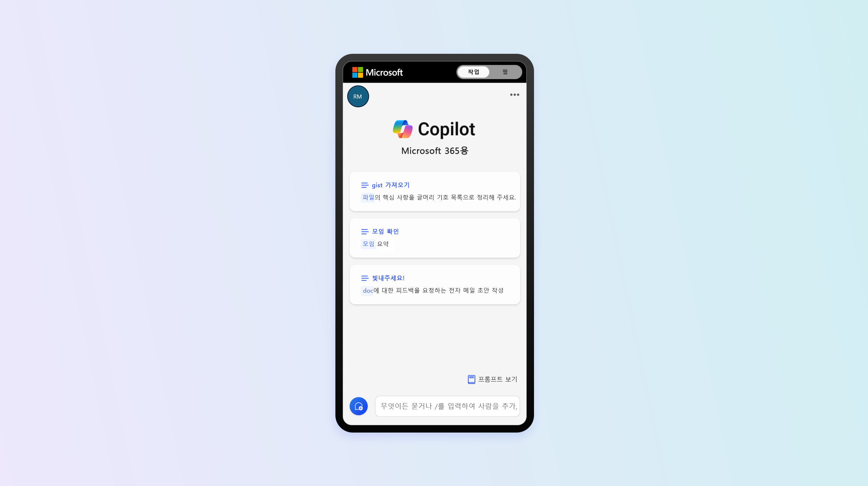
Task: Click the three-dot options menu icon
Action: pos(515,95)
